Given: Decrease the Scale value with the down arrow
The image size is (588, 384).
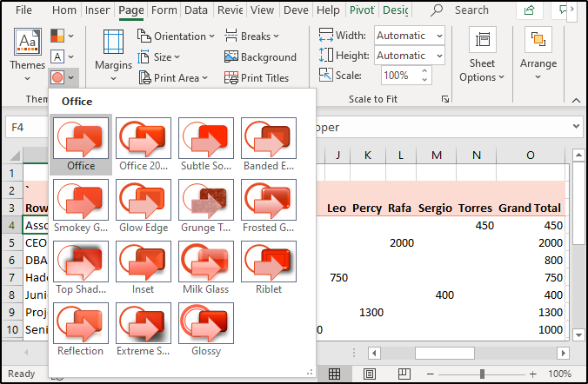Looking at the screenshot, I should tap(424, 80).
